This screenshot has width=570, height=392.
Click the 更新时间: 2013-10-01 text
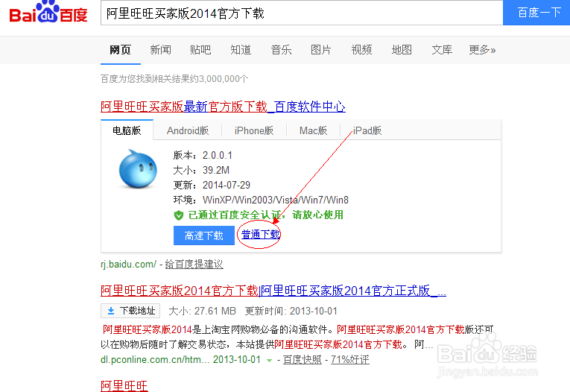coord(291,311)
